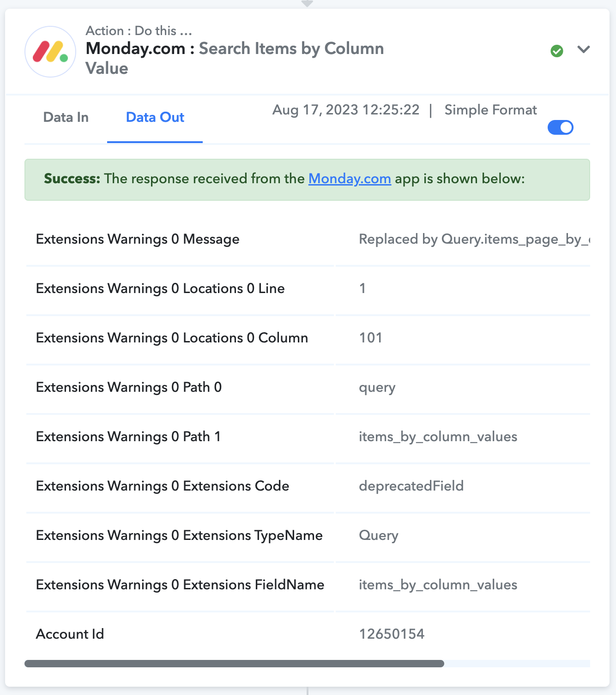This screenshot has height=695, width=616.
Task: Click 'Extensions Warnings 0 Extensions FieldName' label
Action: 180,585
